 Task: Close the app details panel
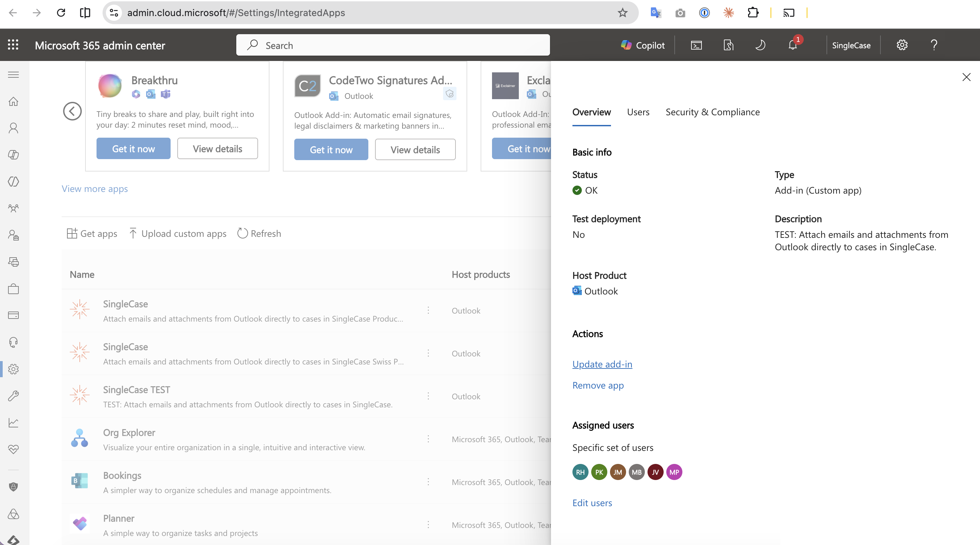966,77
